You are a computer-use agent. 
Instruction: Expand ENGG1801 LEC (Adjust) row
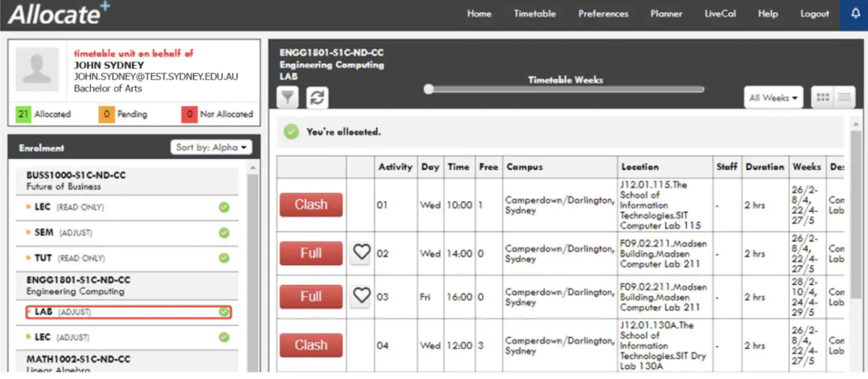coord(127,337)
